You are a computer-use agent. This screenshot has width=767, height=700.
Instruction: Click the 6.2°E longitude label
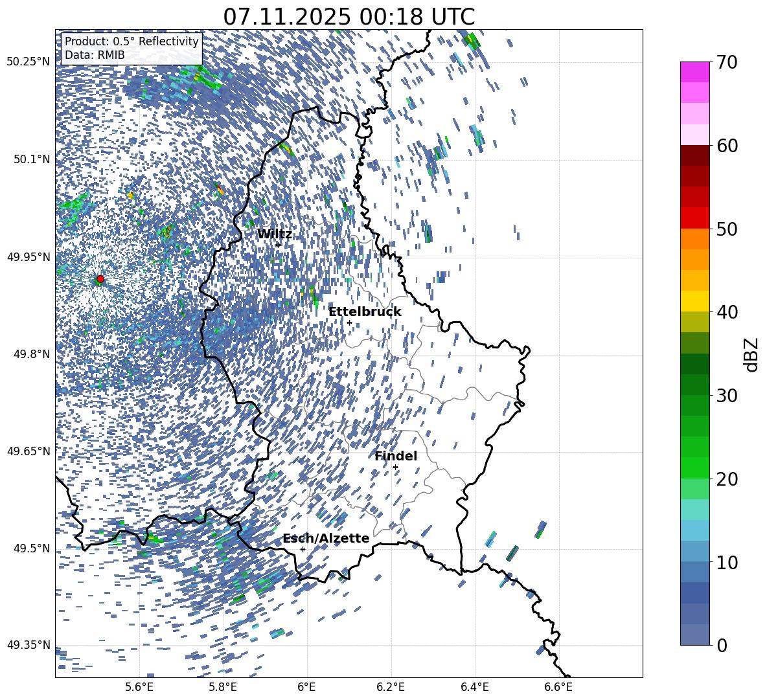(x=391, y=687)
